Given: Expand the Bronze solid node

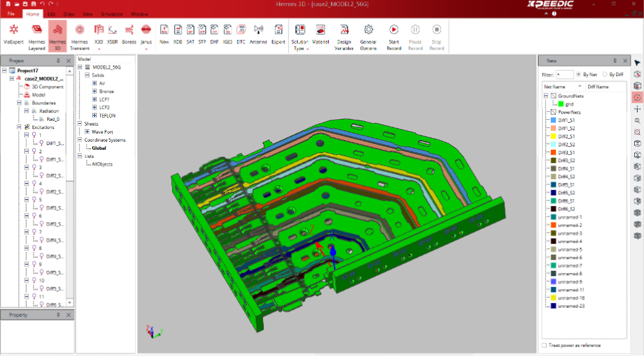Looking at the screenshot, I should tap(94, 92).
